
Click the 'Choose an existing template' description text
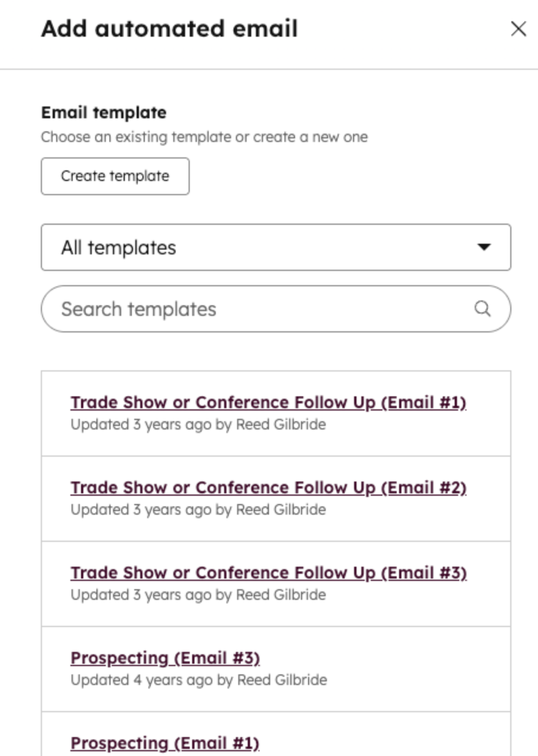(204, 137)
